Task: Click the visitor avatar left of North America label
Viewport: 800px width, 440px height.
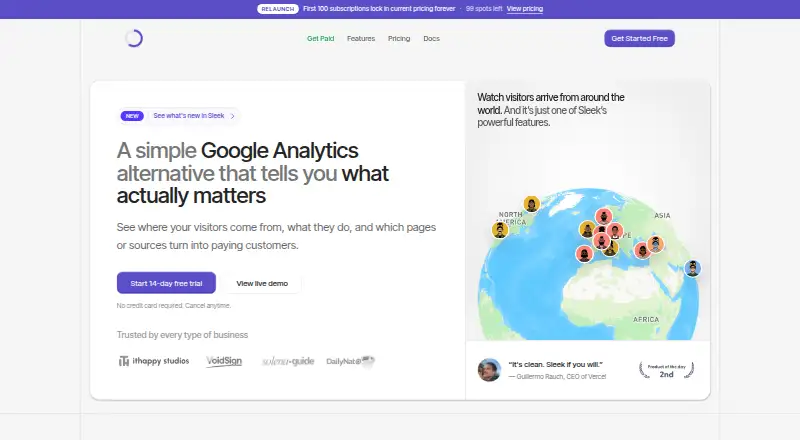Action: click(x=500, y=230)
